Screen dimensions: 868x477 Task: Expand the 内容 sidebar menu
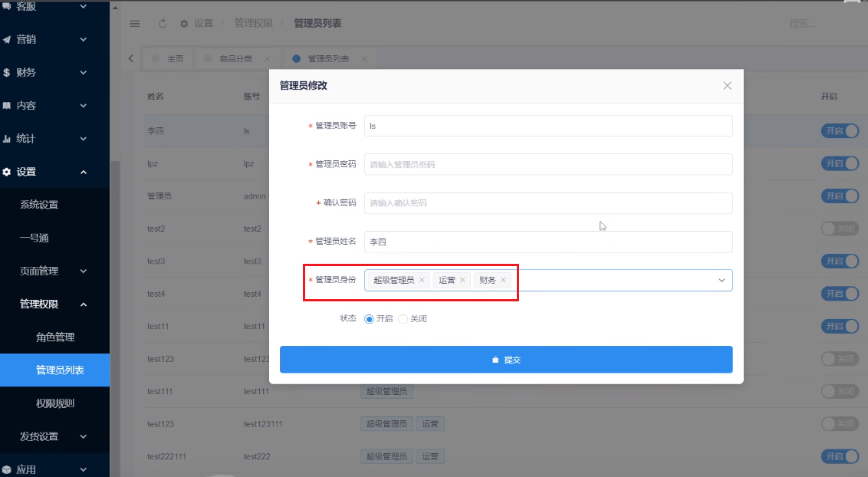pyautogui.click(x=84, y=106)
